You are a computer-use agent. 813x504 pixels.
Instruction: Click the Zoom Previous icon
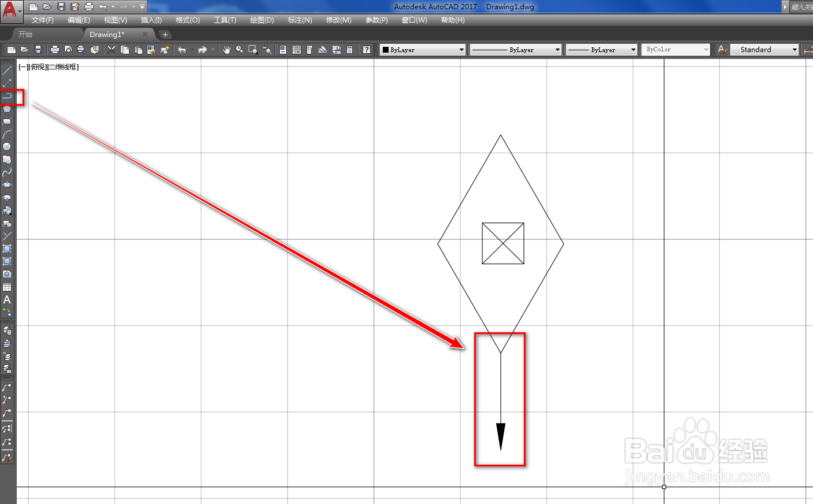267,50
